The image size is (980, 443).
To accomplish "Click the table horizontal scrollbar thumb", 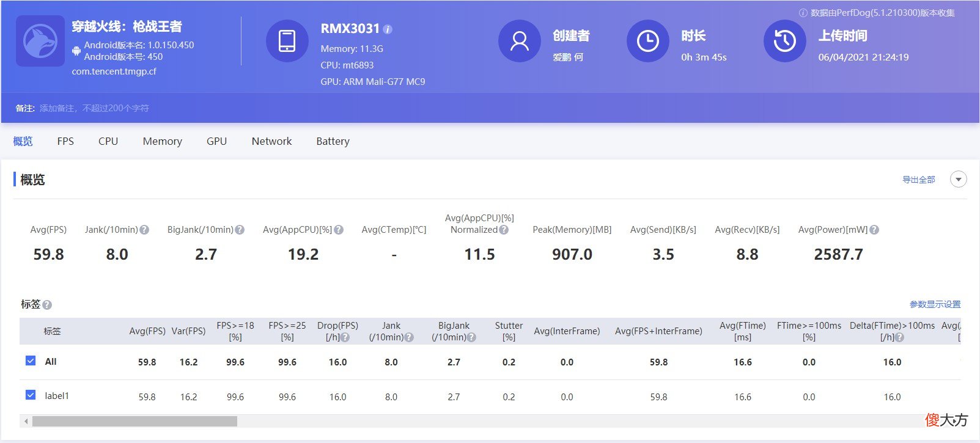I will (134, 422).
